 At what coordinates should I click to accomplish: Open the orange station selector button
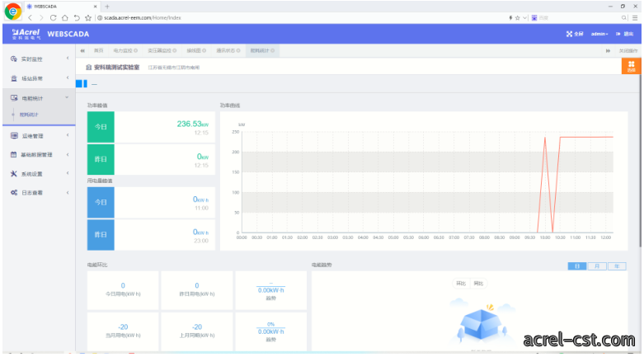pyautogui.click(x=632, y=66)
